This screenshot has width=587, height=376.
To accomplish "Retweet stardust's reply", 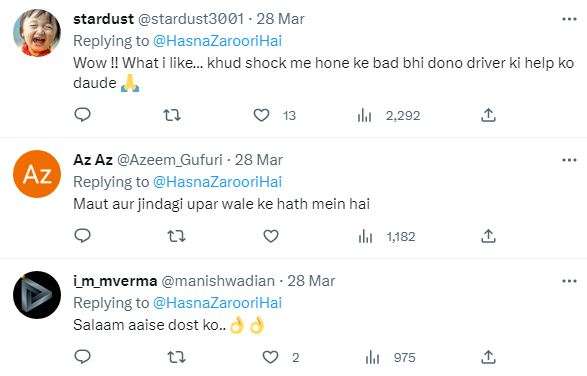I will (172, 115).
